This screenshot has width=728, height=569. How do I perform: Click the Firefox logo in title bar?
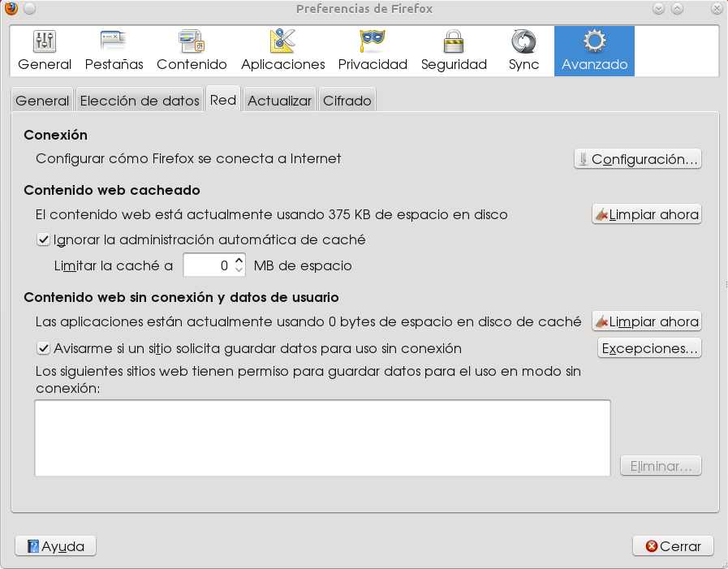click(11, 8)
